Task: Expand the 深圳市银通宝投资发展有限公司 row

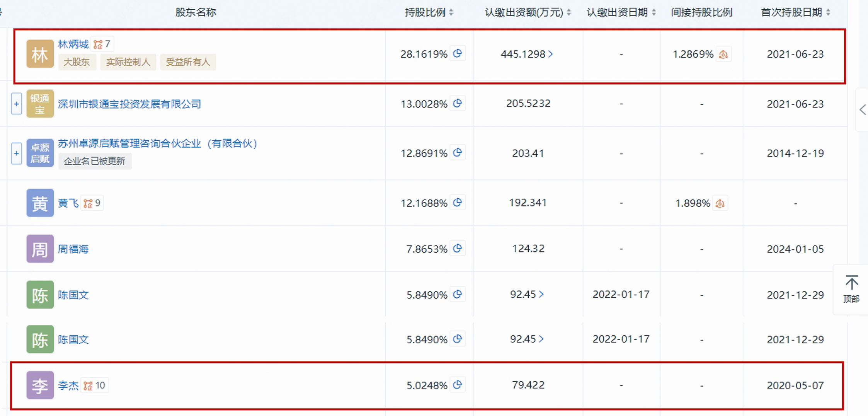Action: click(16, 104)
